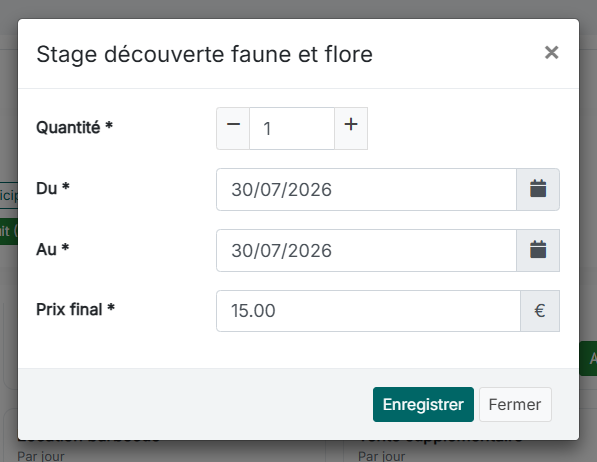Focus the Quantité number field

[292, 128]
